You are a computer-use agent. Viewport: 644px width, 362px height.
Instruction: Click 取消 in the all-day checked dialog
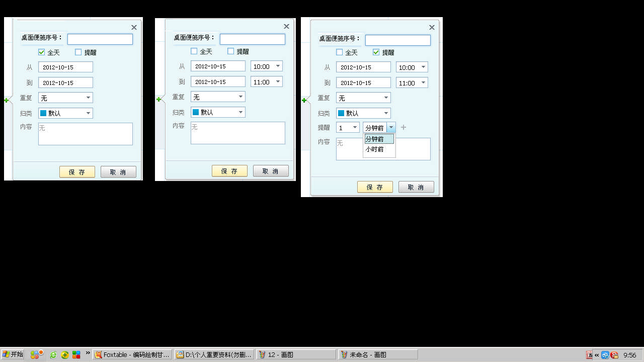tap(118, 172)
